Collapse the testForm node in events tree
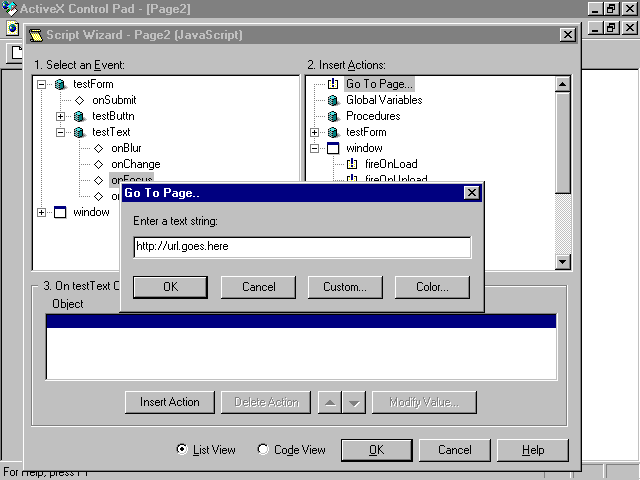 tap(42, 84)
